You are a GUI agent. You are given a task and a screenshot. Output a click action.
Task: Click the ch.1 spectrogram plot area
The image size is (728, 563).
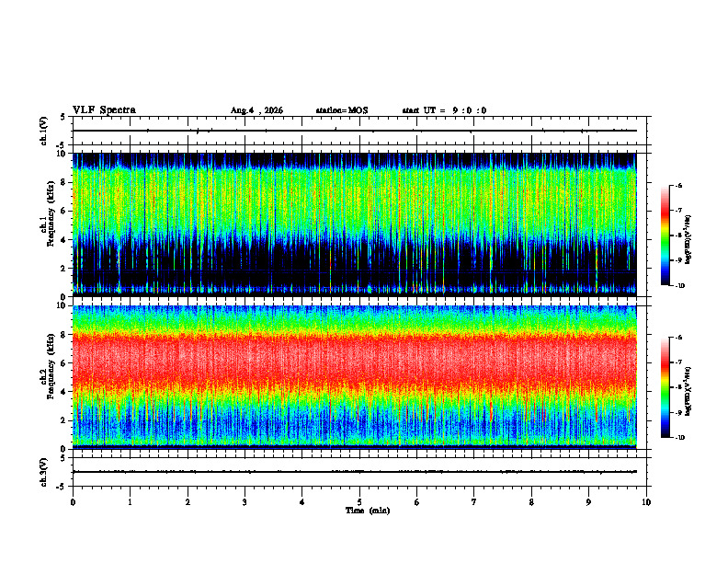pyautogui.click(x=354, y=224)
